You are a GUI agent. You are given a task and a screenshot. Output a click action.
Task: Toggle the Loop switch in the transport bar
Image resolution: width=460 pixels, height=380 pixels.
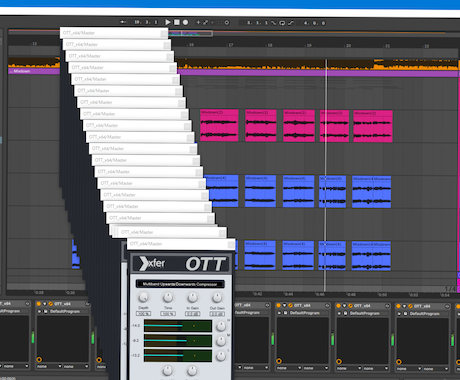pyautogui.click(x=282, y=23)
